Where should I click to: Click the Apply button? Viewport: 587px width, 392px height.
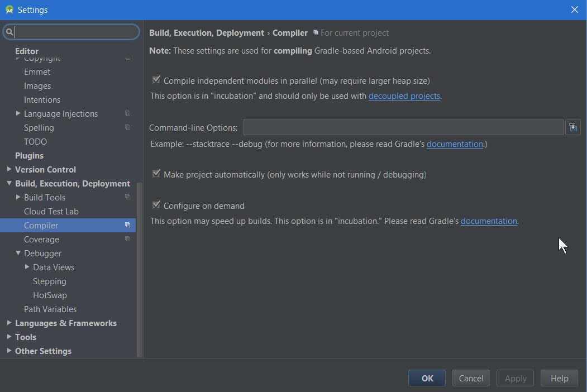(x=515, y=378)
